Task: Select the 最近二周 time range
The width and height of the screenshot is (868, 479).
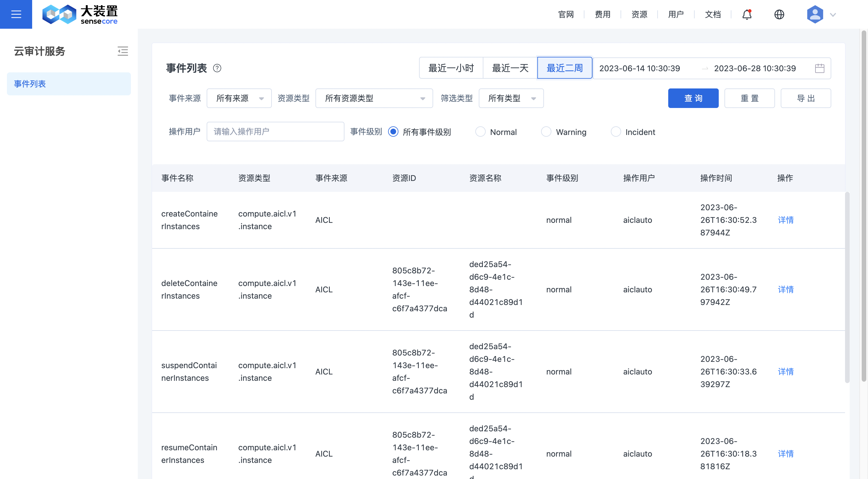Action: coord(564,68)
